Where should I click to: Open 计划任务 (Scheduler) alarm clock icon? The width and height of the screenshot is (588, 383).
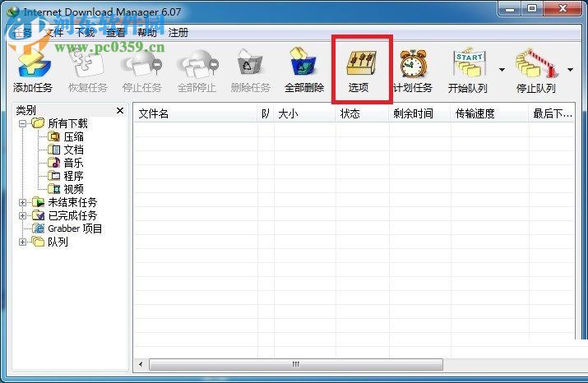[413, 70]
